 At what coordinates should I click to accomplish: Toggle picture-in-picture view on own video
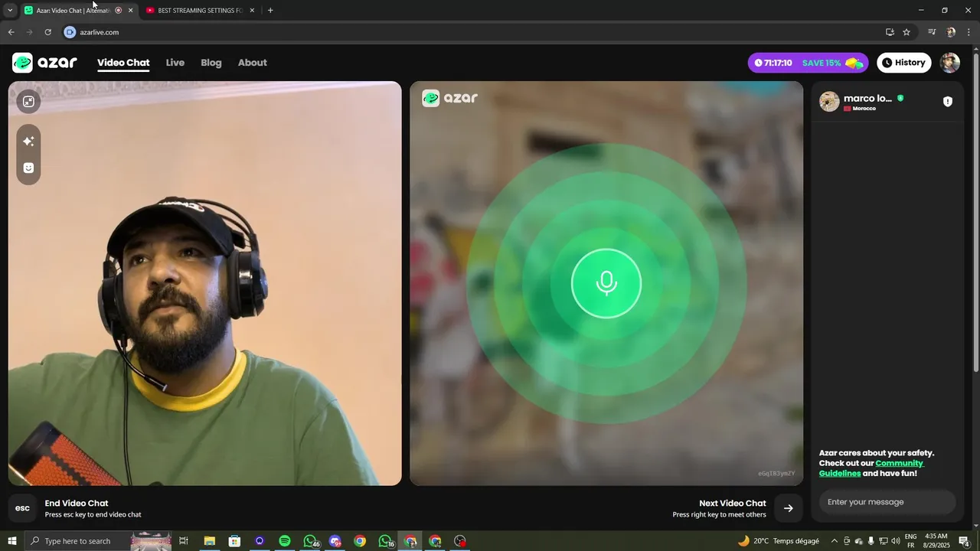pos(28,102)
